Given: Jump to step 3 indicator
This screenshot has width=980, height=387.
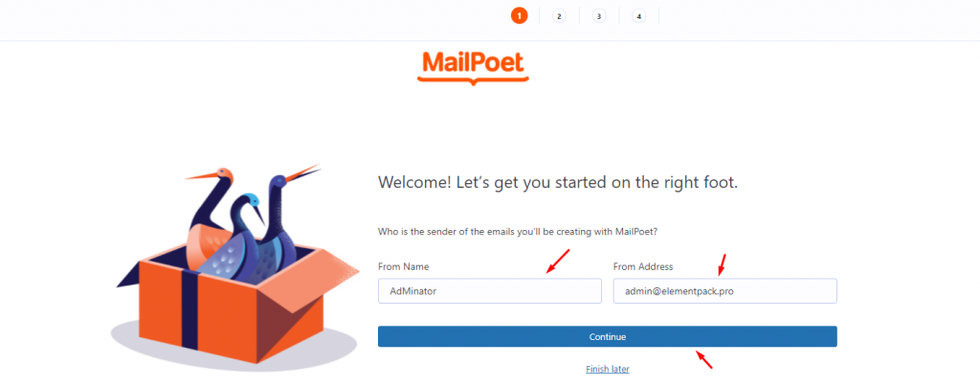Looking at the screenshot, I should tap(599, 15).
